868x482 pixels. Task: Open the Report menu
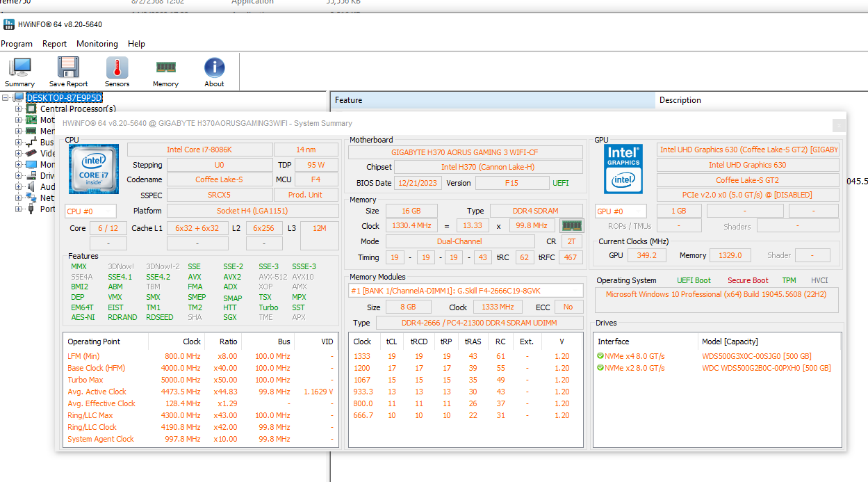[x=54, y=43]
